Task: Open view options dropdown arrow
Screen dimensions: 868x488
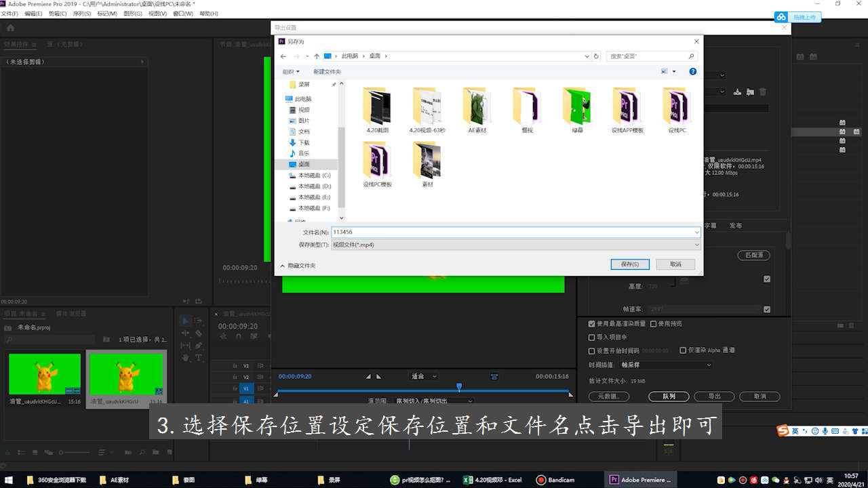Action: coord(674,71)
